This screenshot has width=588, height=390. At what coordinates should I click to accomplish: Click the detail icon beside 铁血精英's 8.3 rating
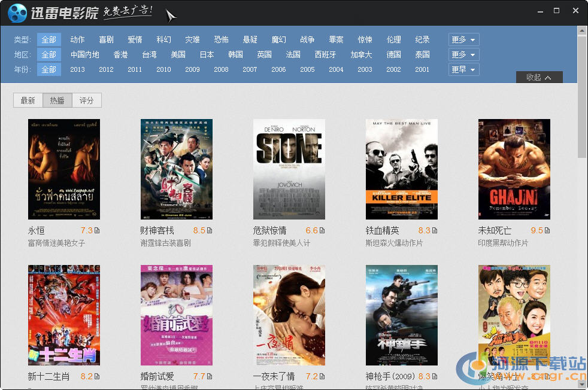click(x=435, y=230)
